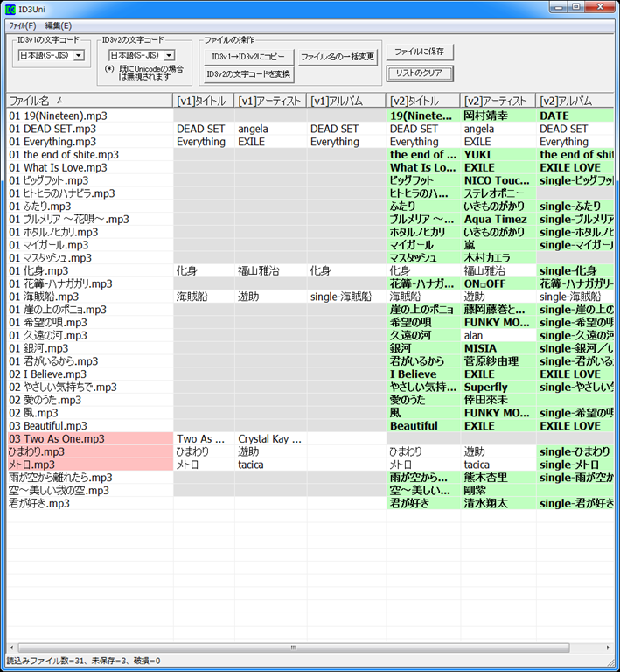
Task: Select file 02 I Believe.mp3
Action: (48, 374)
